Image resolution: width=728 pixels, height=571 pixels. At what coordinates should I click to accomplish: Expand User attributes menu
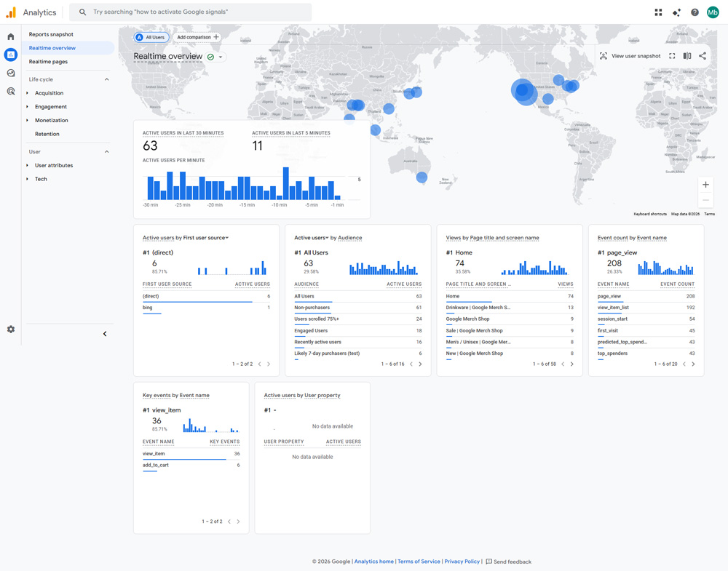point(27,166)
